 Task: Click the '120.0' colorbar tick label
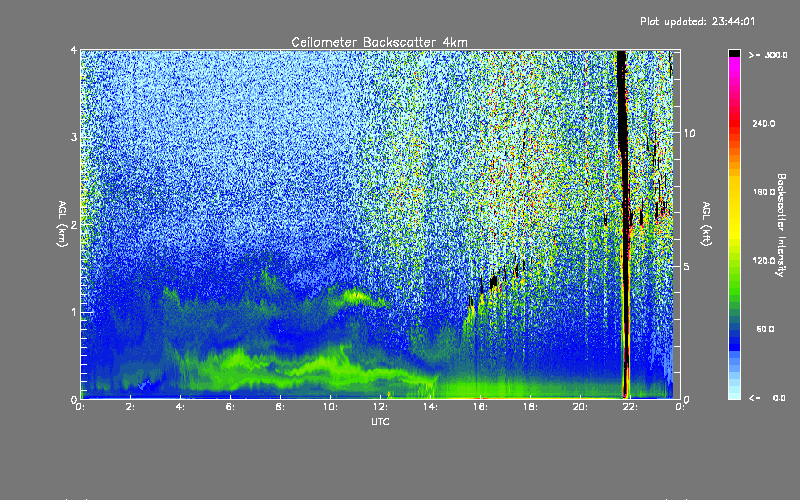coord(764,261)
